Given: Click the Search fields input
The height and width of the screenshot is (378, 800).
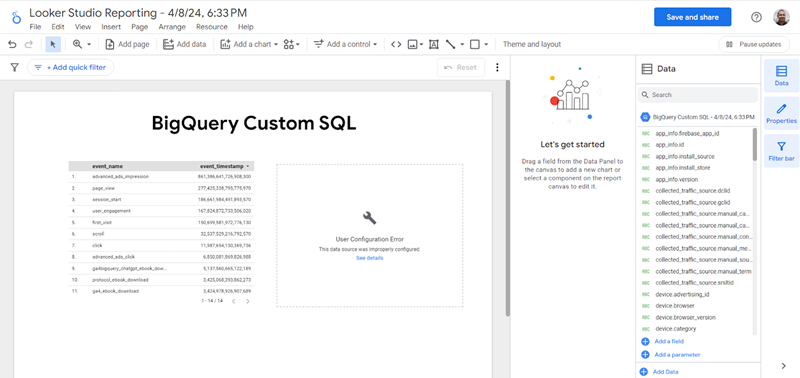Looking at the screenshot, I should (697, 95).
